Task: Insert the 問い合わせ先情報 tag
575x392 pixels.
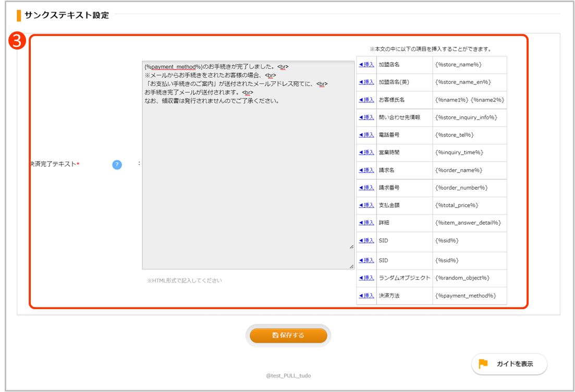Action: pyautogui.click(x=366, y=117)
